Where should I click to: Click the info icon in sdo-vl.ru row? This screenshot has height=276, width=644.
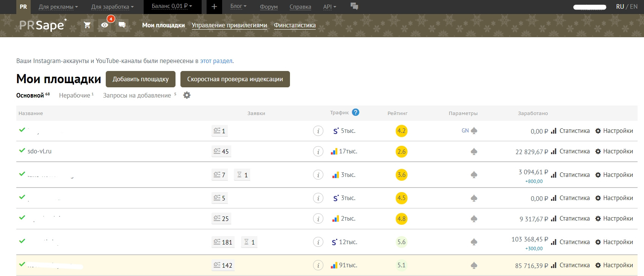318,151
